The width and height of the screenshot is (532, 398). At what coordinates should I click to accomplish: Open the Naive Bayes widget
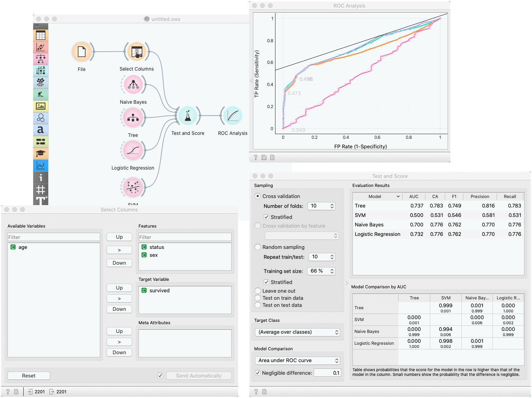[133, 84]
